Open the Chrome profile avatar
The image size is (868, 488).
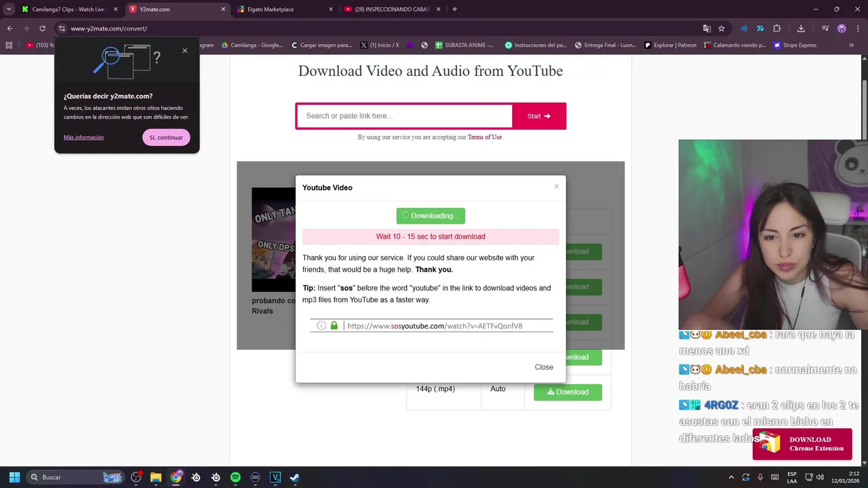[842, 28]
